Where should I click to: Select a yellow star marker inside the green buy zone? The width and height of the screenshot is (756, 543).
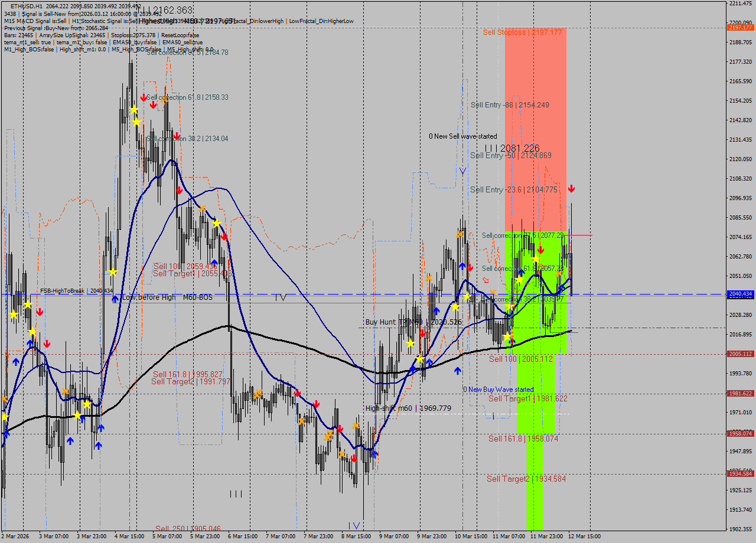(535, 258)
